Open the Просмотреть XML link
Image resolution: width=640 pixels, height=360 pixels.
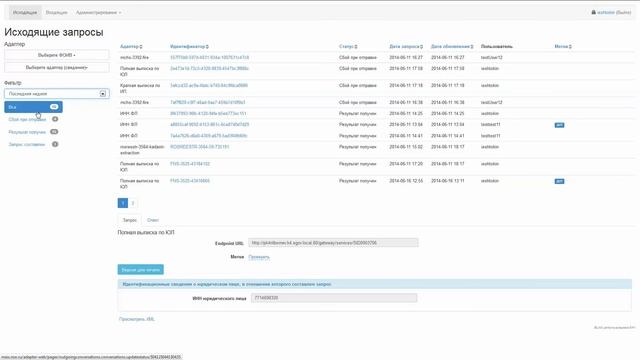137,319
